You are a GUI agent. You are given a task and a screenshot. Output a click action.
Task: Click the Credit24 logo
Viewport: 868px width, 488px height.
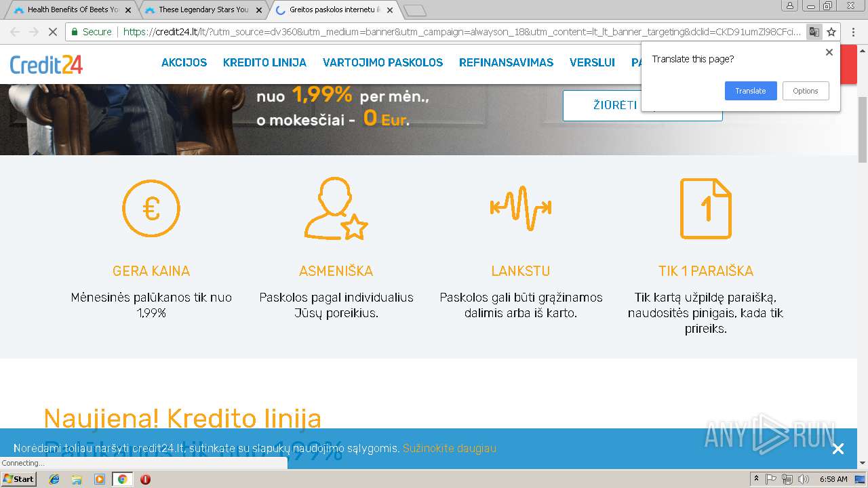click(x=46, y=64)
